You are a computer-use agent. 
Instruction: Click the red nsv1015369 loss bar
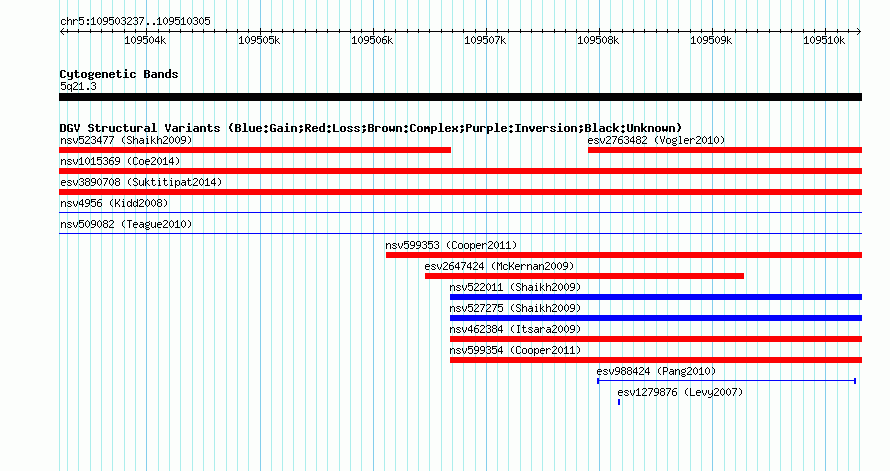460,171
